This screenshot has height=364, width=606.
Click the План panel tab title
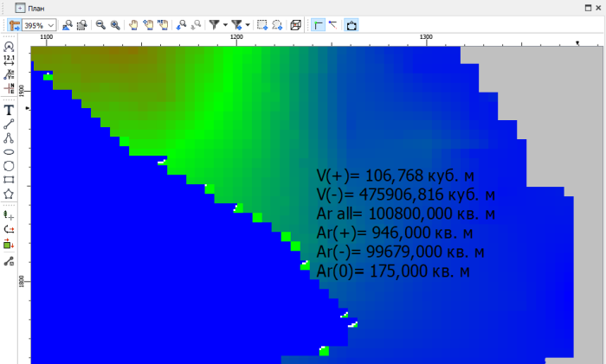pos(36,8)
